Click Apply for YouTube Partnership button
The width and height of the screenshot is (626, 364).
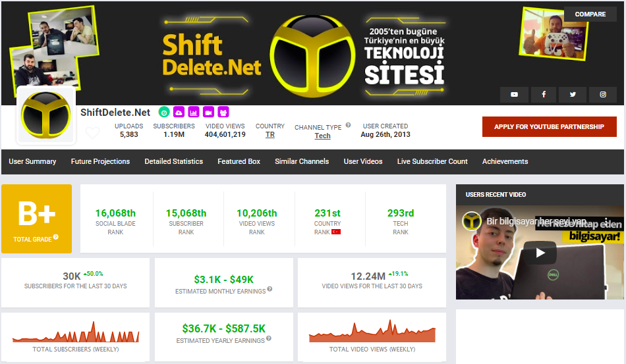[x=550, y=127]
